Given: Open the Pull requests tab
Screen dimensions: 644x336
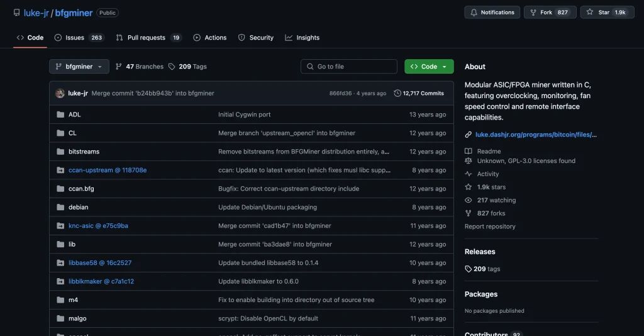Looking at the screenshot, I should pyautogui.click(x=148, y=37).
